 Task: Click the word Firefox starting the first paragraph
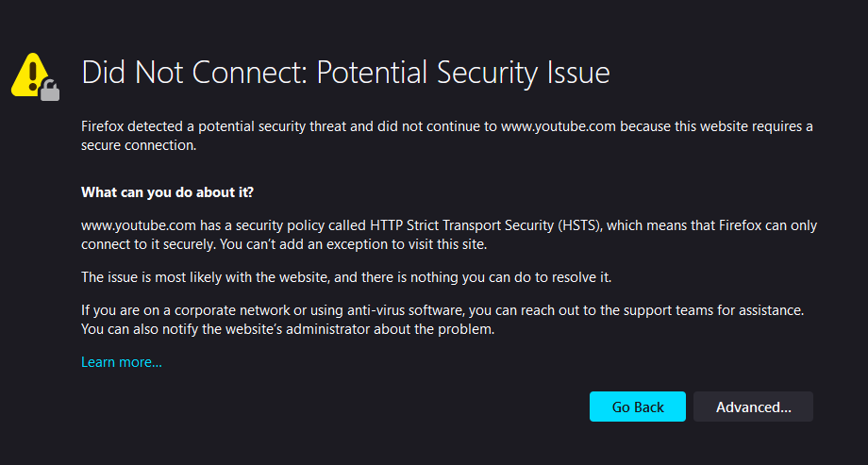click(101, 126)
